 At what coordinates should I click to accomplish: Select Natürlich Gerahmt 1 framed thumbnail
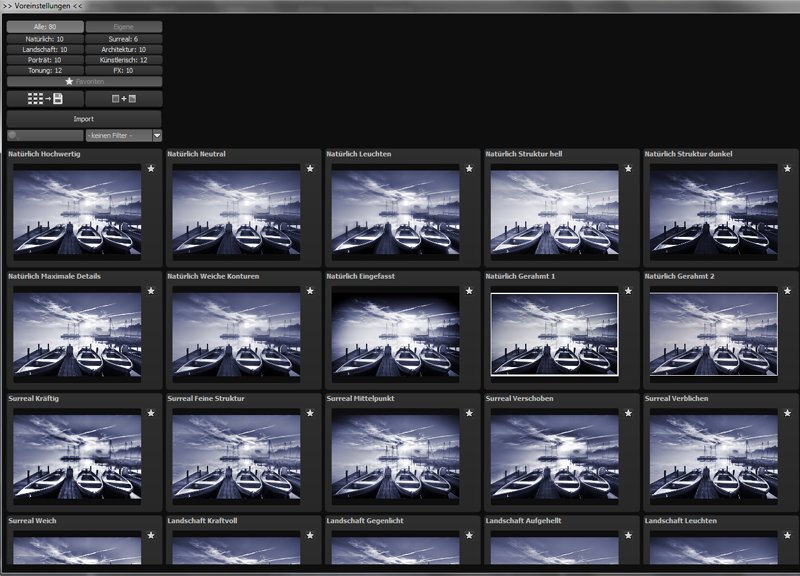555,335
